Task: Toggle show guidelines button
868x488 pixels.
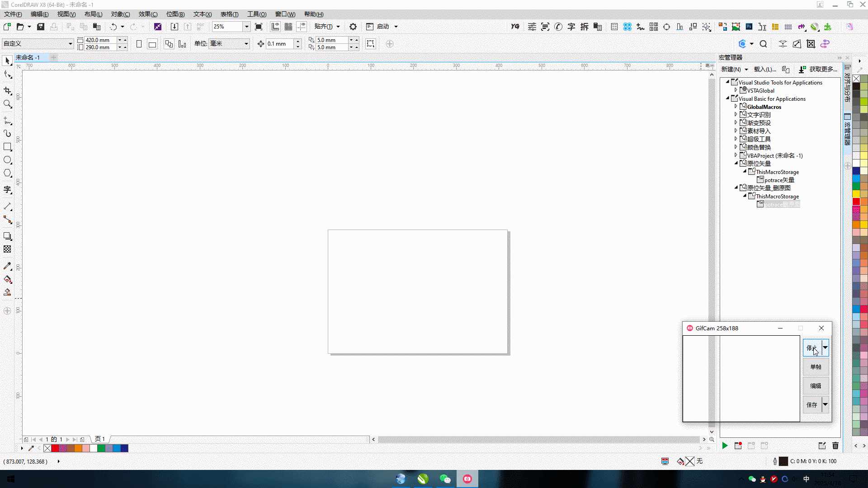Action: [x=302, y=27]
